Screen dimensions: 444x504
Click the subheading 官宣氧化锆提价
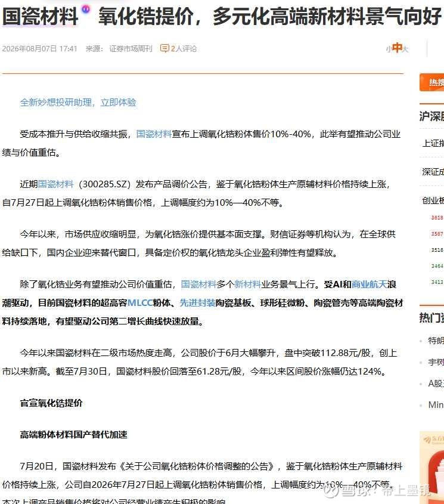(x=51, y=403)
